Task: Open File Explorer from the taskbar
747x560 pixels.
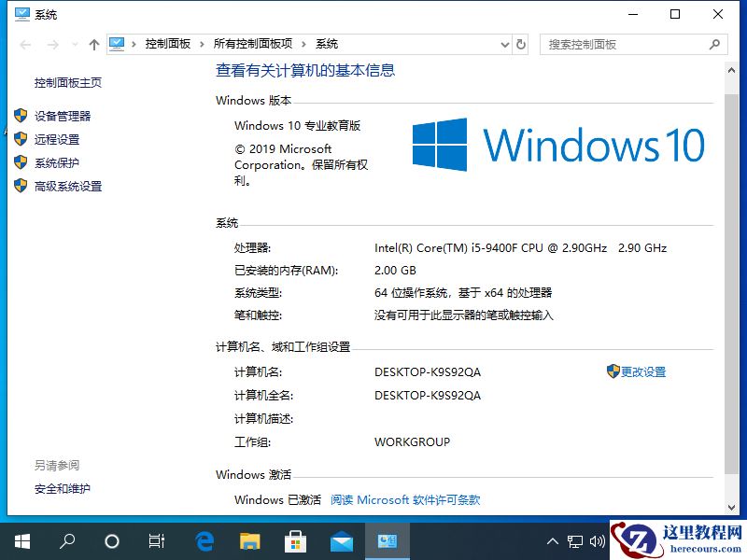Action: 249,541
